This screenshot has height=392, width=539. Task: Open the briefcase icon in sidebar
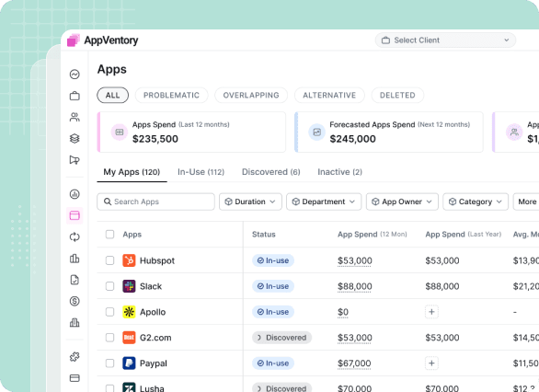tap(75, 96)
